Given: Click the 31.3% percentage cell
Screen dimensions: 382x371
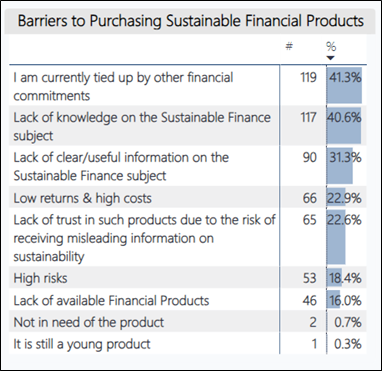Looking at the screenshot, I should click(345, 157).
